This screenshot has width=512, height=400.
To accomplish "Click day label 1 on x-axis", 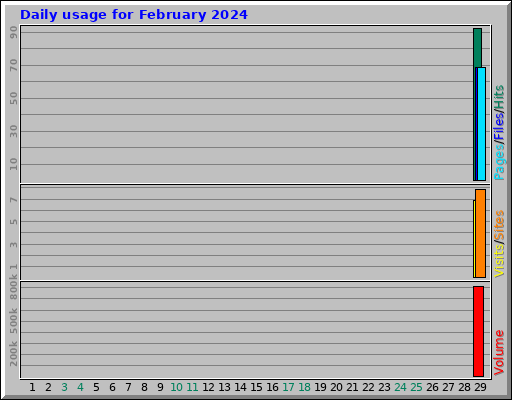I will [32, 387].
